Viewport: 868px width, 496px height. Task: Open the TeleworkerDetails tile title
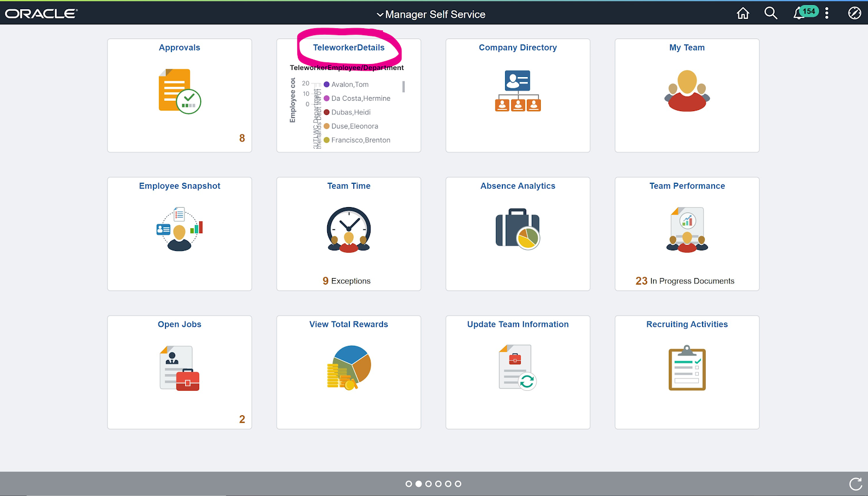click(x=349, y=48)
